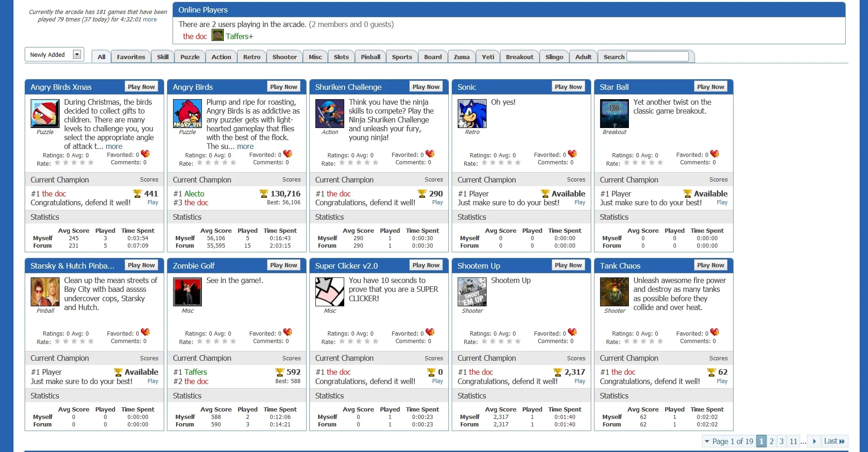This screenshot has width=868, height=452.
Task: Click Play Now on Shuriken Challenge
Action: pos(426,87)
